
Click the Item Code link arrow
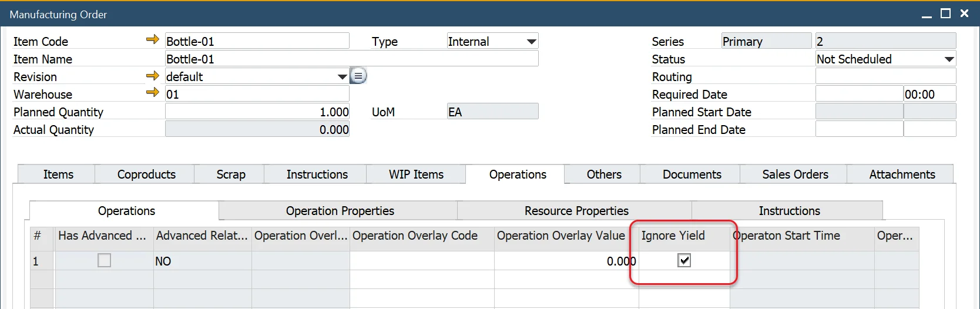[x=153, y=40]
